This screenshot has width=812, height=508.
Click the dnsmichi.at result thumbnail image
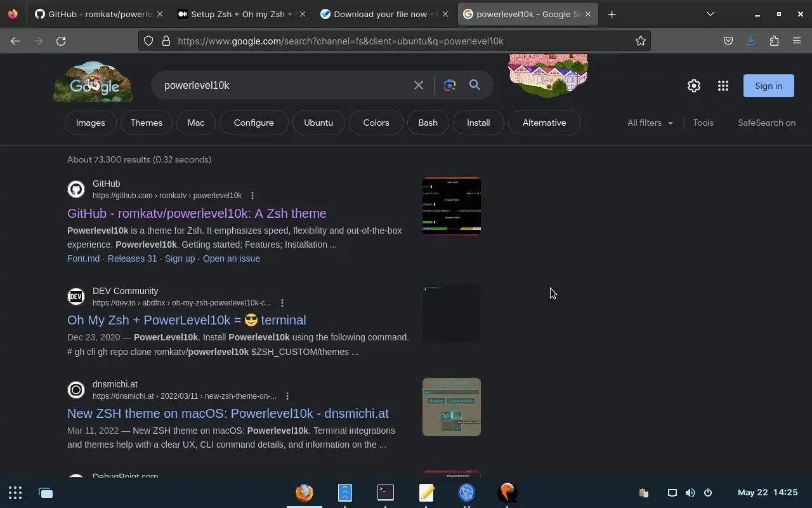tap(452, 407)
